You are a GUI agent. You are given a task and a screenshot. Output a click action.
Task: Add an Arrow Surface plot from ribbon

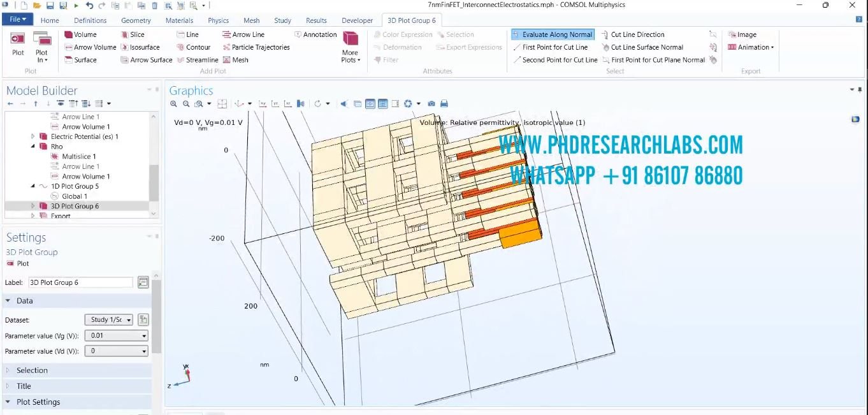pos(147,60)
